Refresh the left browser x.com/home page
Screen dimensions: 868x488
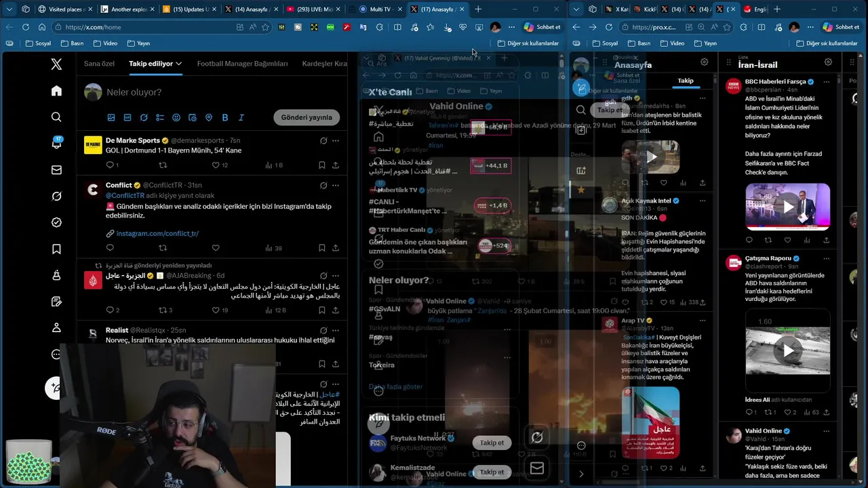coord(26,27)
